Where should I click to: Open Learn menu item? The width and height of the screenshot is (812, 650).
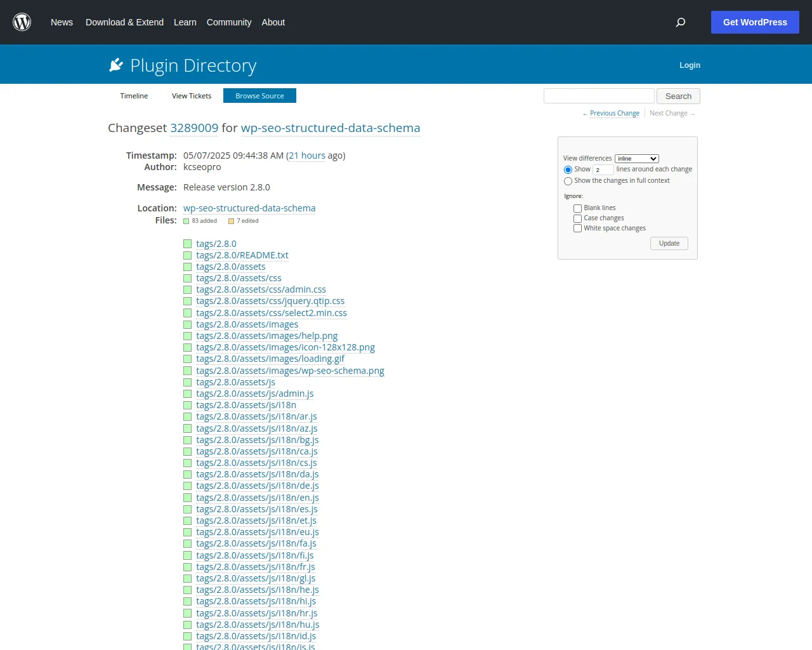pyautogui.click(x=185, y=22)
